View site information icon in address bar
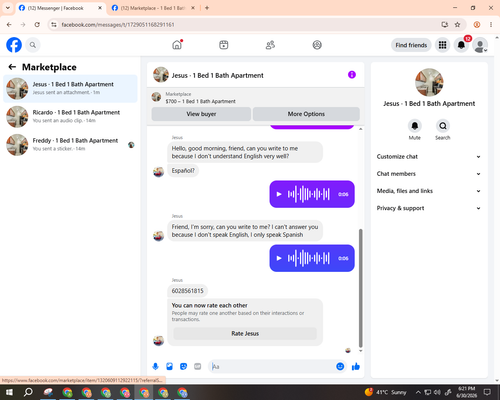Screen dimensions: 500x400 click(54, 25)
